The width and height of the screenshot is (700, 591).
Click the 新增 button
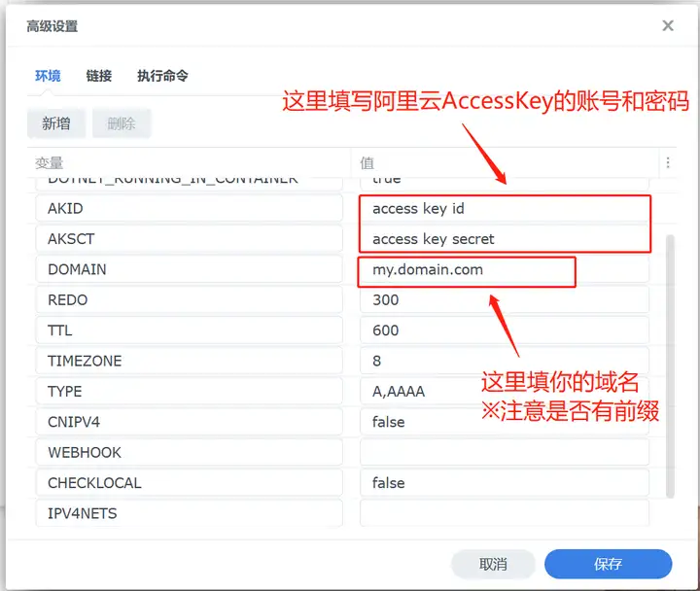(x=56, y=123)
